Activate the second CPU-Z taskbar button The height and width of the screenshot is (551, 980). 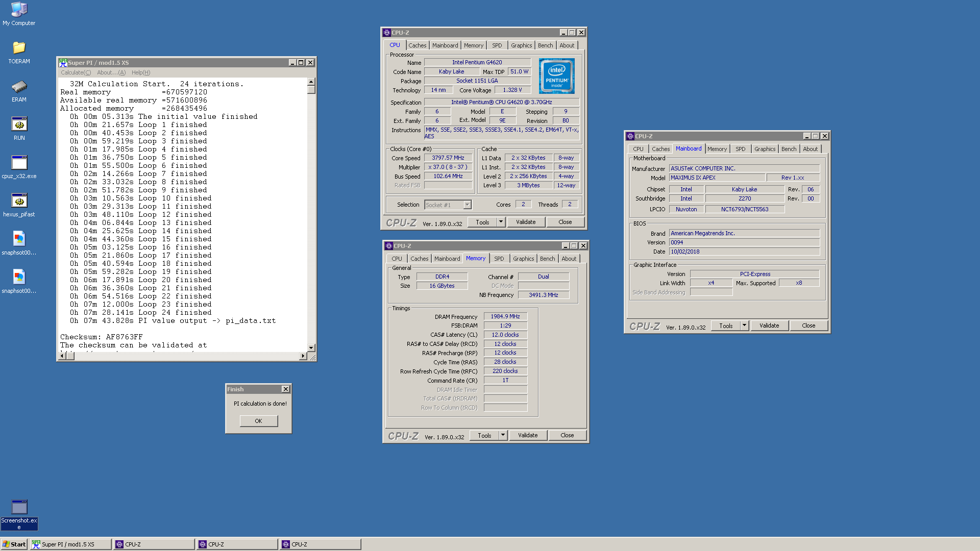(x=237, y=544)
